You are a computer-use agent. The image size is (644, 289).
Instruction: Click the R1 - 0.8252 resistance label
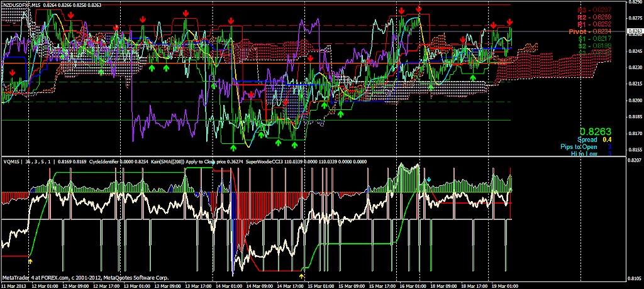coord(595,25)
